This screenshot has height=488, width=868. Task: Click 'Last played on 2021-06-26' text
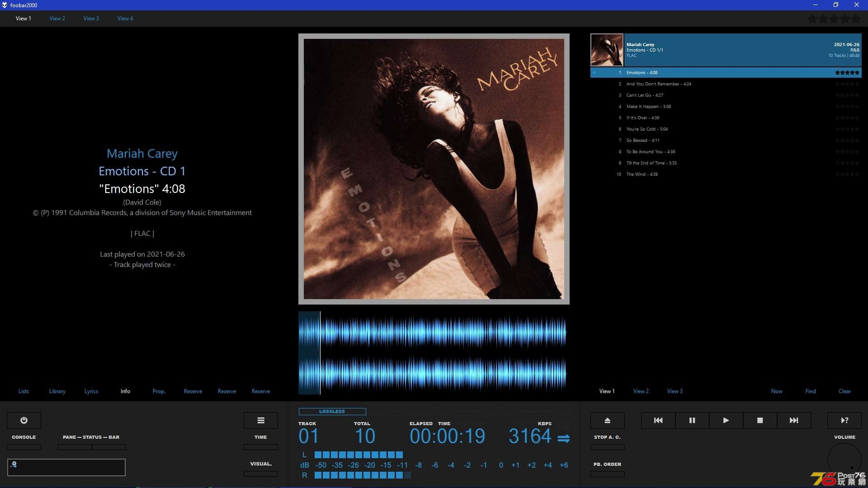click(142, 254)
